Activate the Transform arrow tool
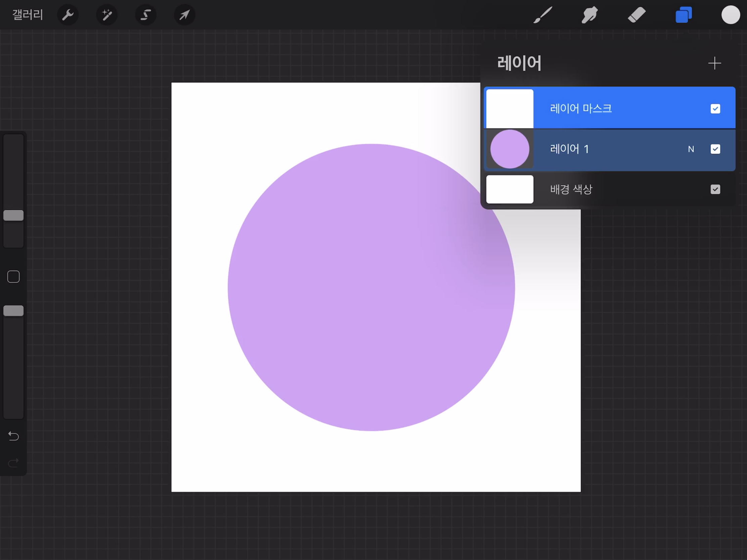Image resolution: width=747 pixels, height=560 pixels. click(184, 15)
